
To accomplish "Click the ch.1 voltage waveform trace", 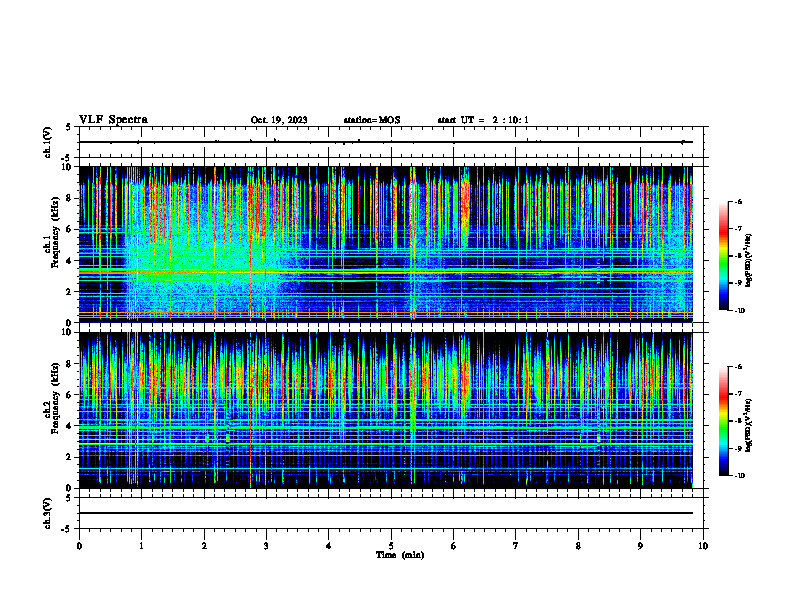I will pyautogui.click(x=385, y=142).
